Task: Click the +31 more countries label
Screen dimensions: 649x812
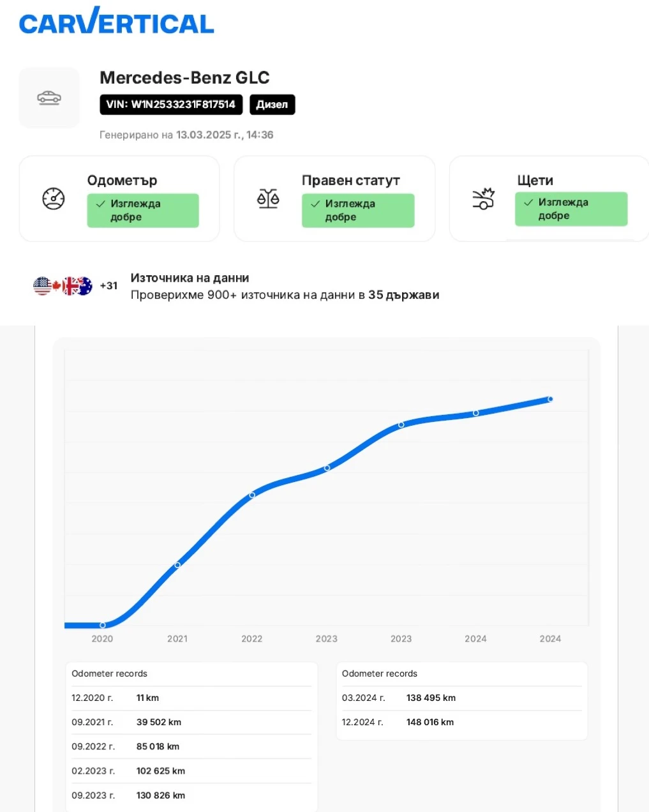Action: (x=108, y=286)
